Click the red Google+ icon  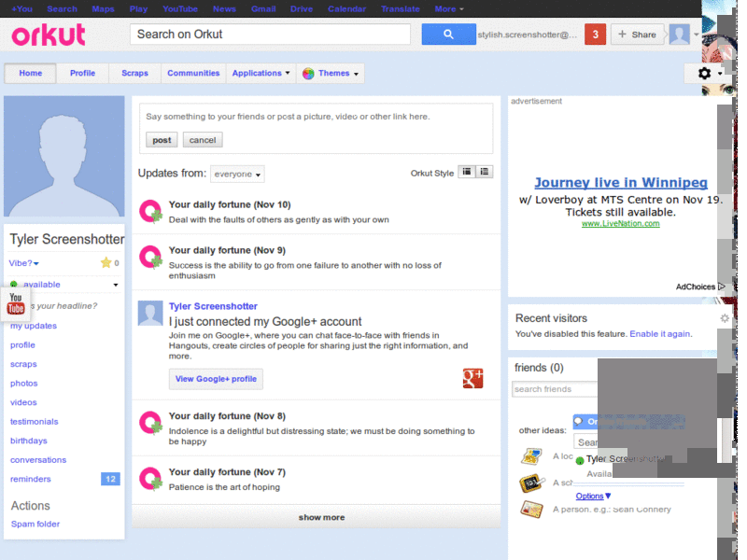click(472, 378)
